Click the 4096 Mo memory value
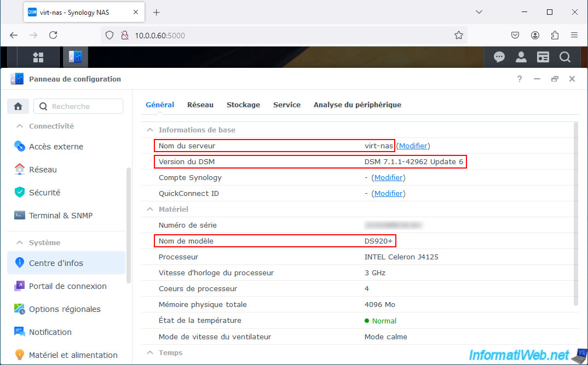The height and width of the screenshot is (365, 588). (379, 305)
